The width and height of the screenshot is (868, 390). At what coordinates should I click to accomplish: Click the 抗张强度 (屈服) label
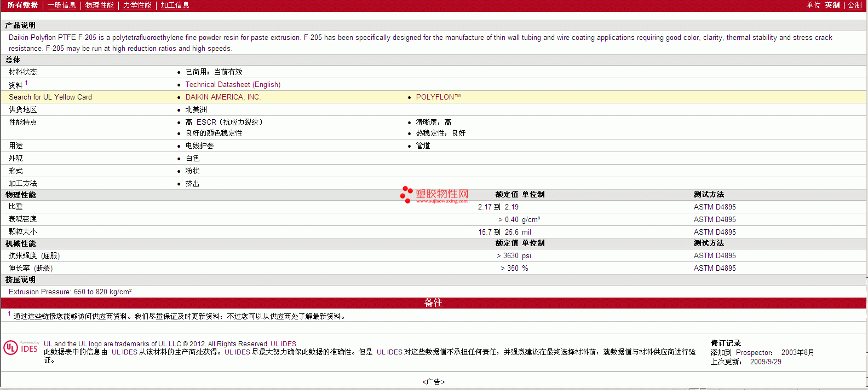(x=34, y=255)
